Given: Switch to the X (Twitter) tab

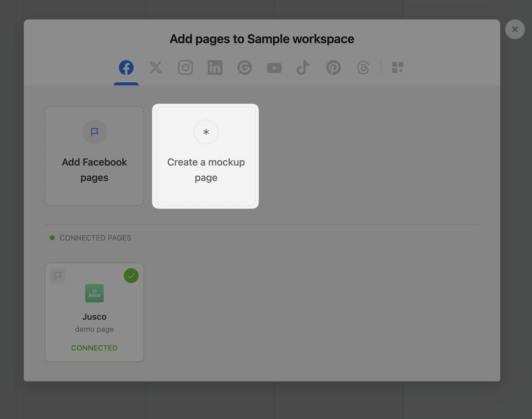Looking at the screenshot, I should point(156,68).
